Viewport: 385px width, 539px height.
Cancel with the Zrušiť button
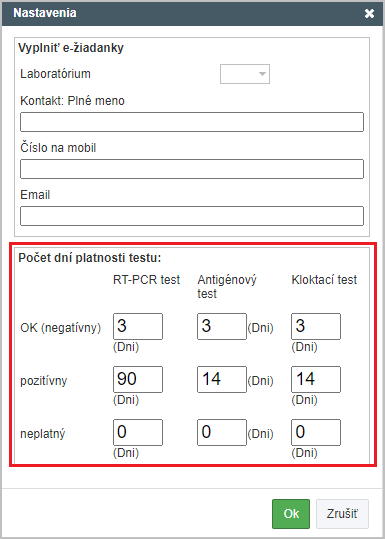click(x=342, y=514)
